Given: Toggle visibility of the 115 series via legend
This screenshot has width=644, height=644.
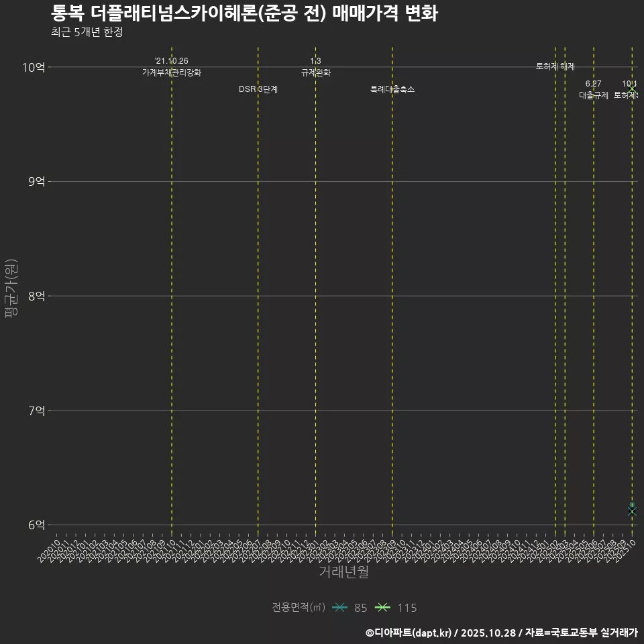Looking at the screenshot, I should (x=396, y=607).
